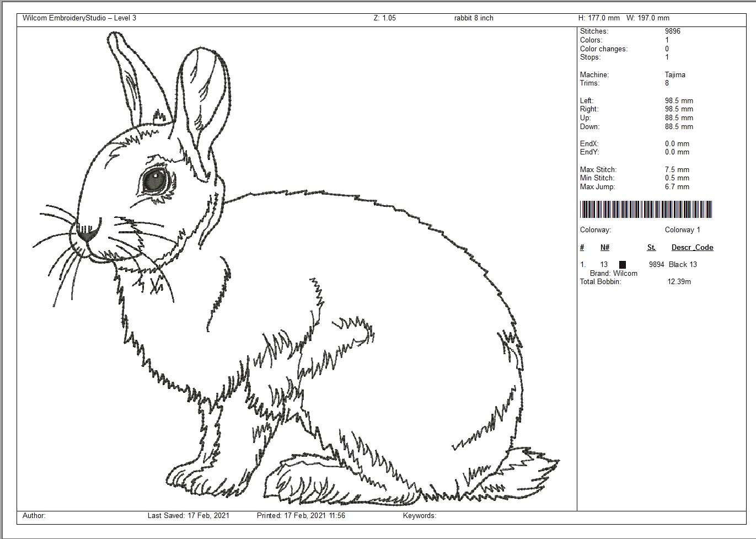Select the N# column header
The height and width of the screenshot is (539, 756).
(x=605, y=248)
